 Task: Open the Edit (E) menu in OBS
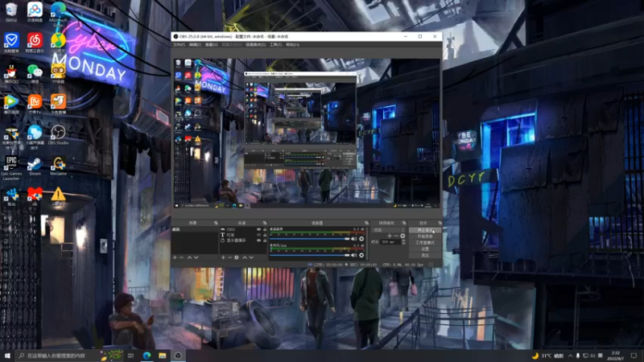coord(195,44)
